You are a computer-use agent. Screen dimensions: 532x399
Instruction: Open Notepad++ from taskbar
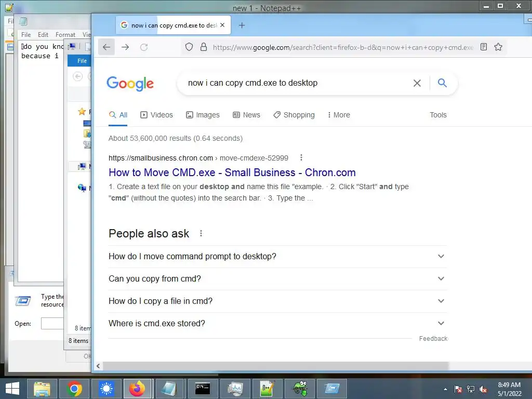coord(267,389)
